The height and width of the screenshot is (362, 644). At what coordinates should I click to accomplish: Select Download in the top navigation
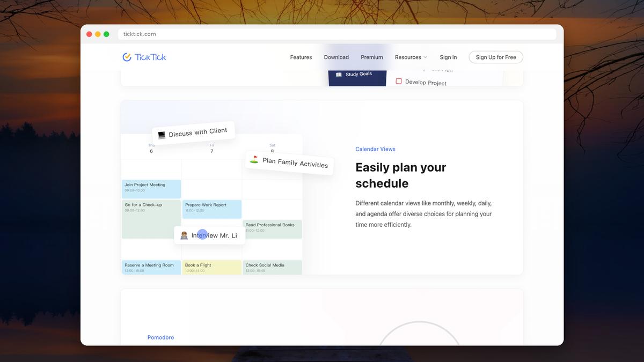click(x=336, y=57)
